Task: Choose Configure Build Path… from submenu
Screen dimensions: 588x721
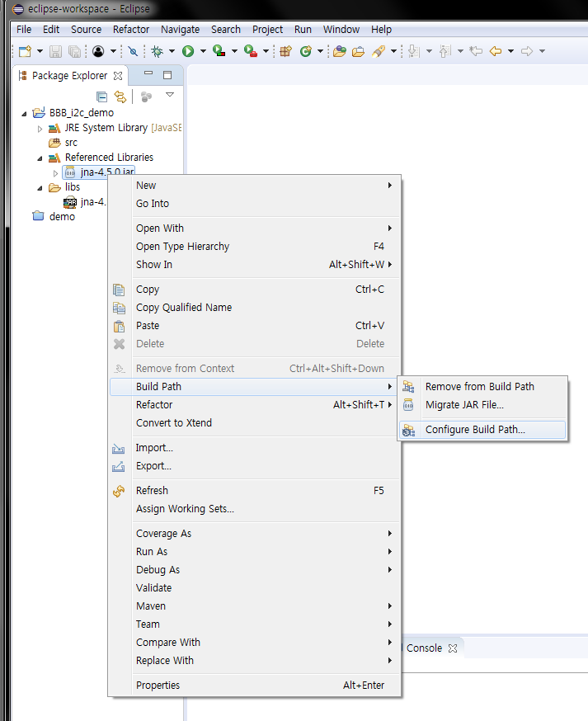Action: [482, 430]
